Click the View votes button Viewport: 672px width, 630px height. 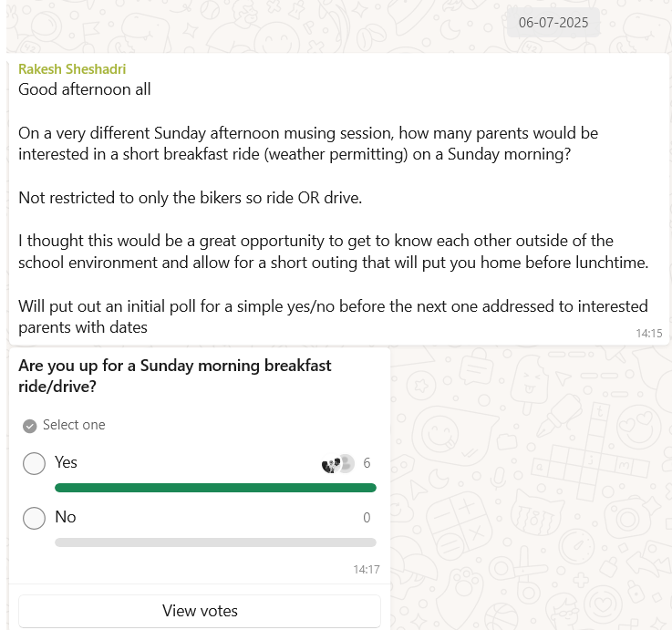tap(200, 611)
